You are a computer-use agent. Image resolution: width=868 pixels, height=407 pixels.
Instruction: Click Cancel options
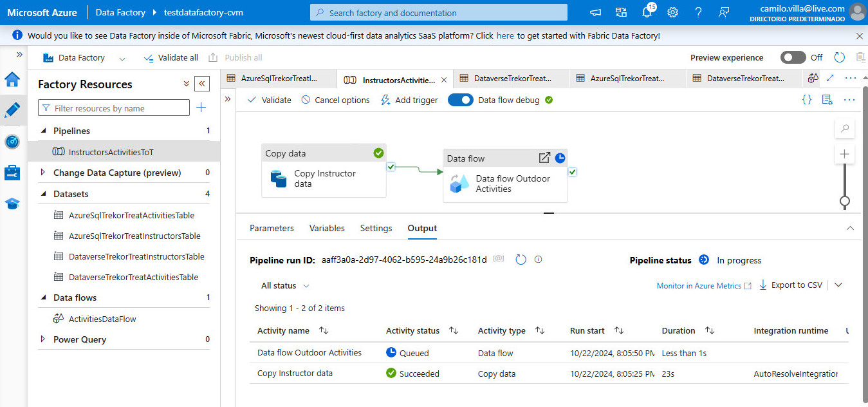click(335, 100)
